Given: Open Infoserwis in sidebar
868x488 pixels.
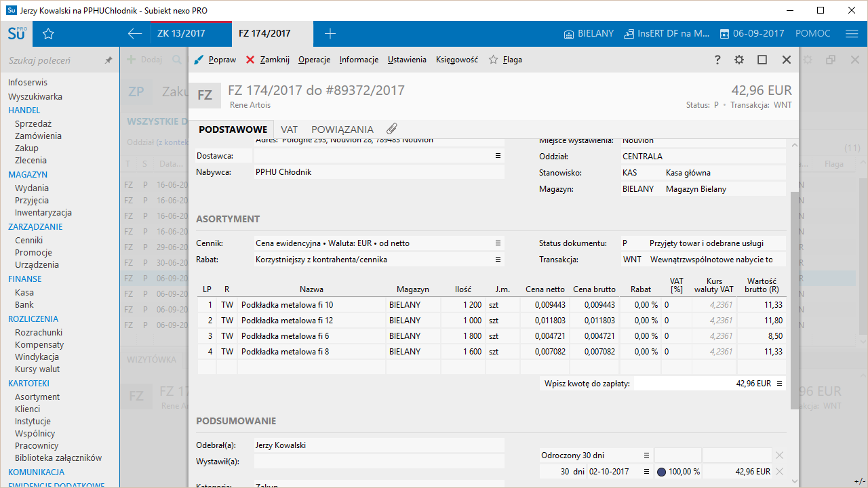Looking at the screenshot, I should click(27, 82).
